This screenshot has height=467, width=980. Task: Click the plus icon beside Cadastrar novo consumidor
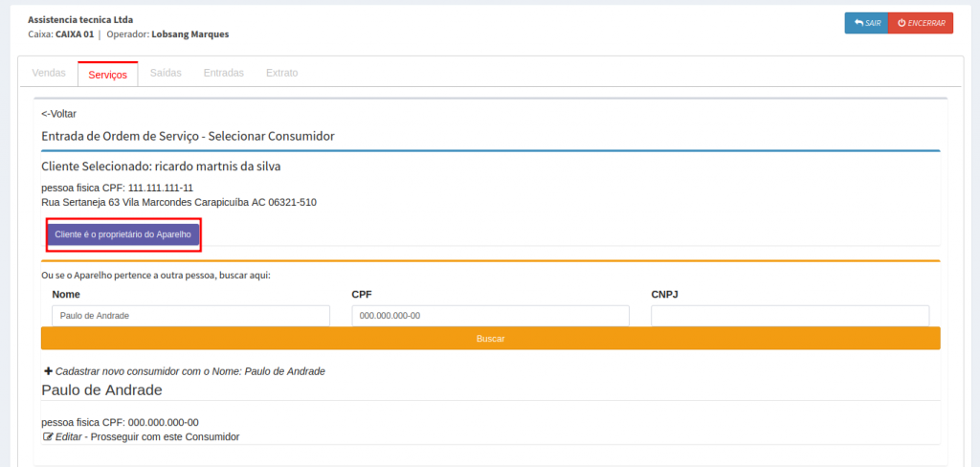point(48,370)
